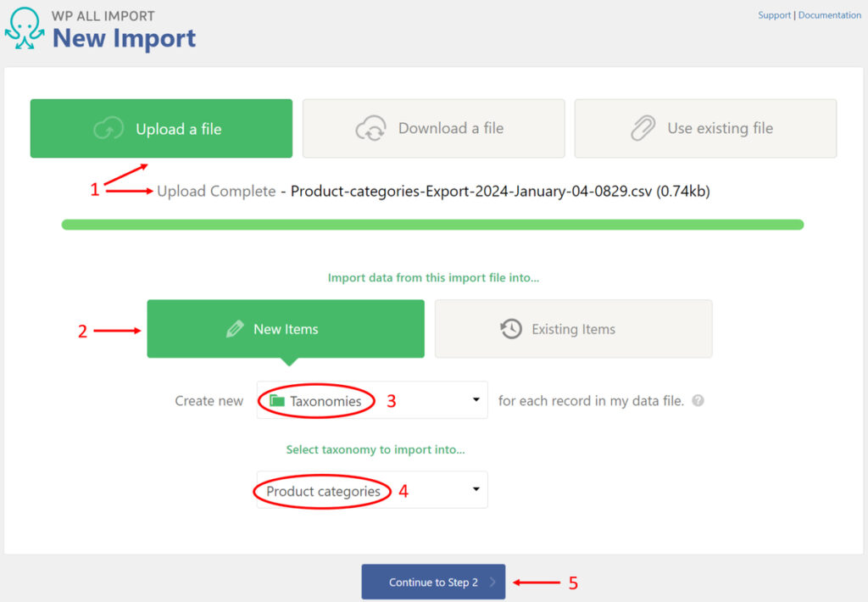Click the green upload progress bar
This screenshot has width=868, height=602.
pos(432,225)
